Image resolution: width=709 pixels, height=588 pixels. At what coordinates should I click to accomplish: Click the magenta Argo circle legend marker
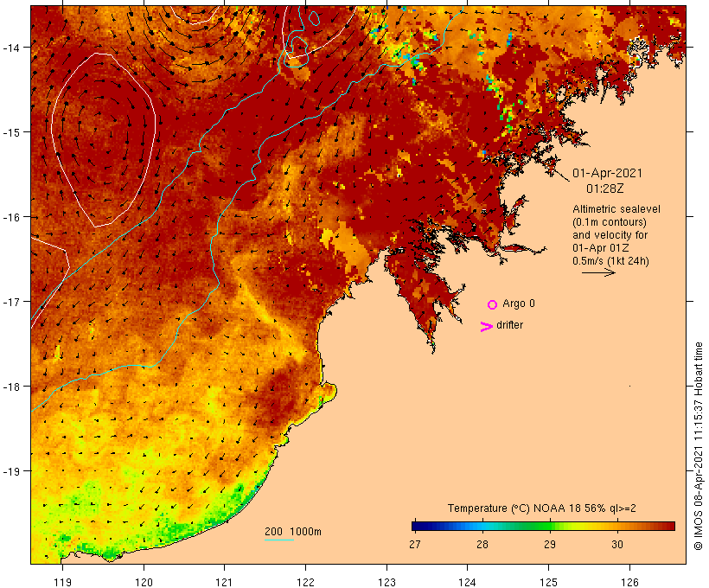pos(493,304)
